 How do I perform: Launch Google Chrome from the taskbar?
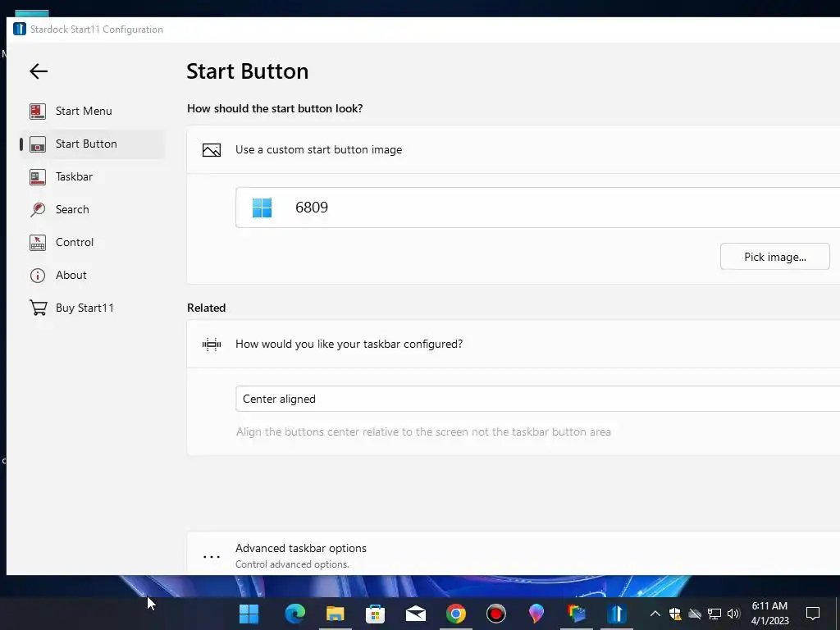456,614
